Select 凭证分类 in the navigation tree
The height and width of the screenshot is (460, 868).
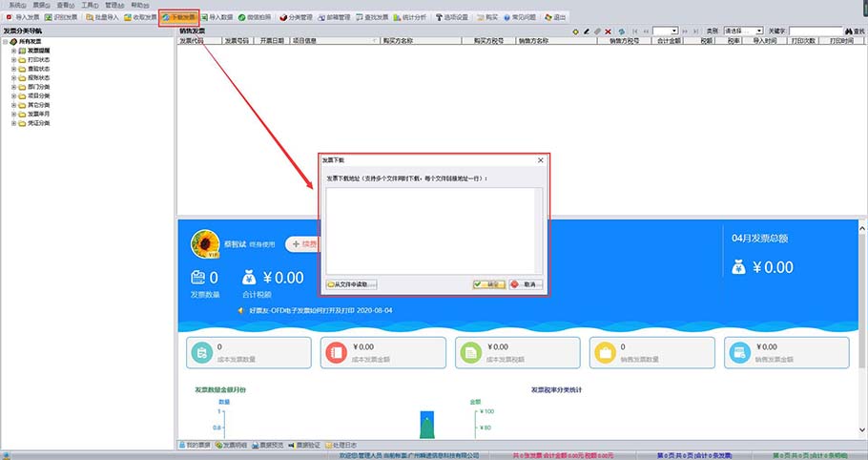pyautogui.click(x=39, y=123)
